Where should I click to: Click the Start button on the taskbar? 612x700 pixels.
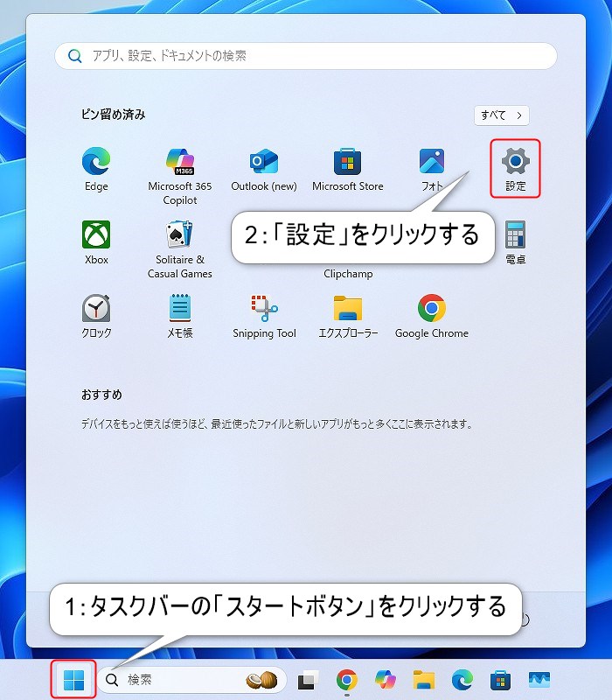pyautogui.click(x=73, y=680)
